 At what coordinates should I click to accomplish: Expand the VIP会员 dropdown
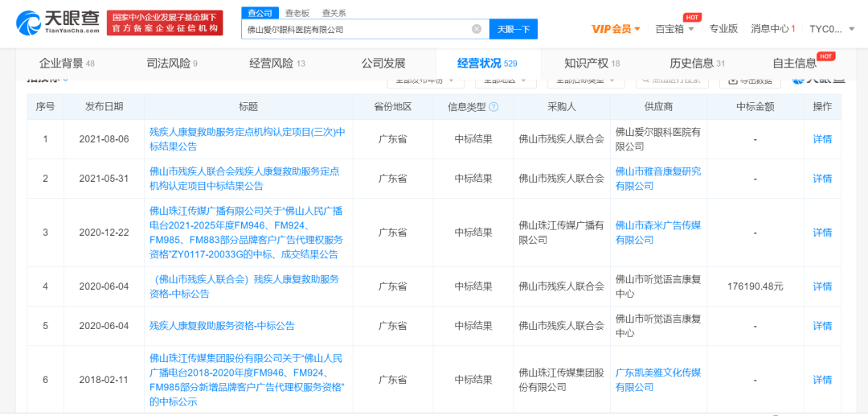[616, 29]
